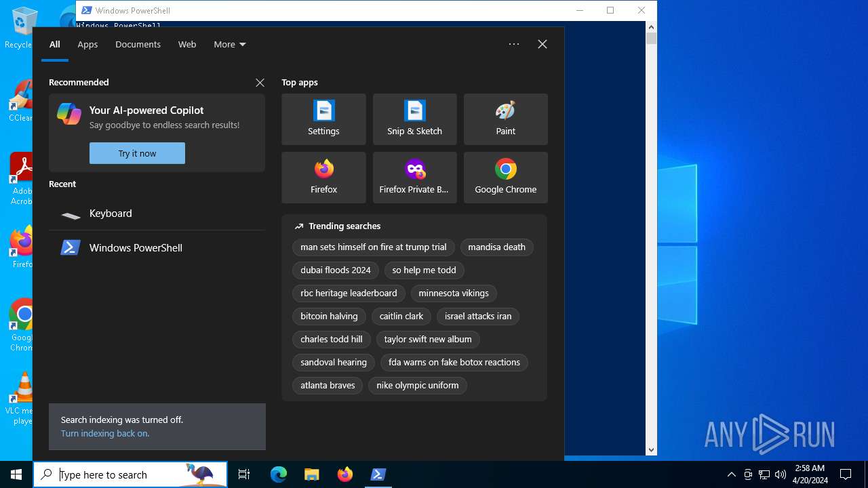
Task: Click PowerShell window scrollbar down arrow
Action: point(652,449)
